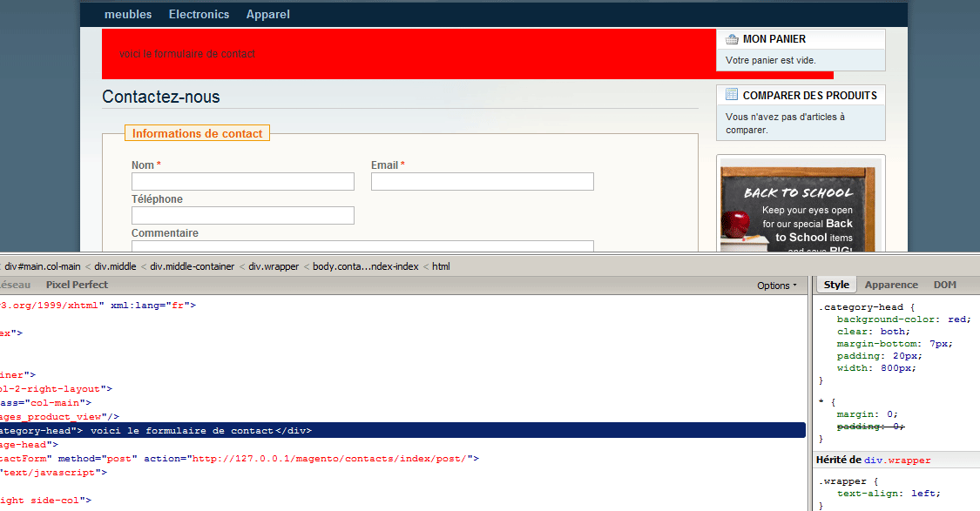980x511 pixels.
Task: Click the .category-head CSS selector
Action: tap(861, 307)
